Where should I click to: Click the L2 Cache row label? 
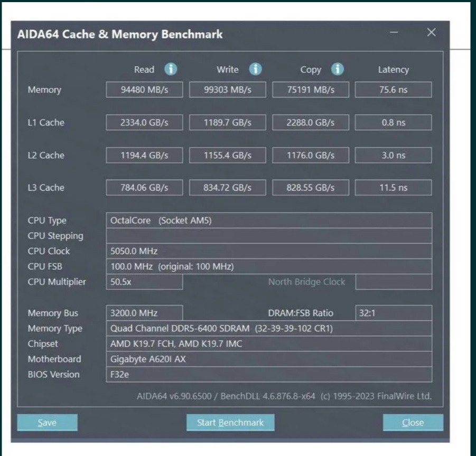pyautogui.click(x=46, y=155)
